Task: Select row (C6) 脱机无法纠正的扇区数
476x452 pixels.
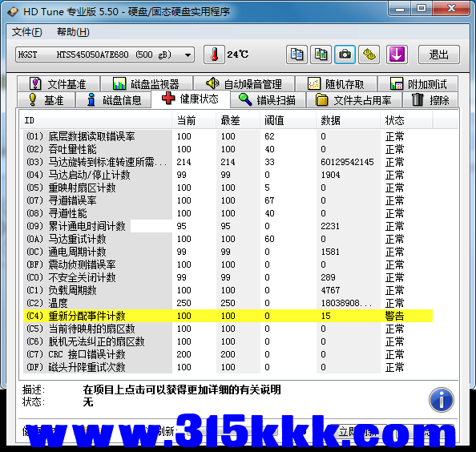Action: (x=228, y=341)
